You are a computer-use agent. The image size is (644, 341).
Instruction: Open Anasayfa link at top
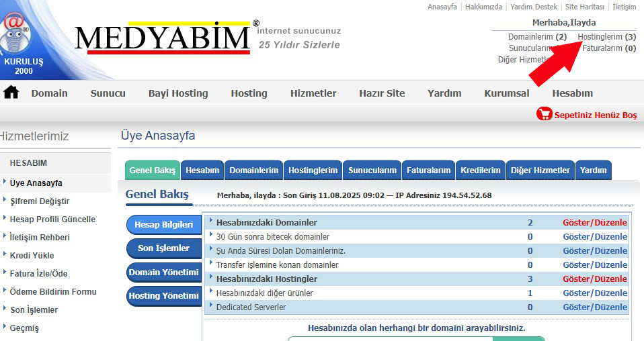pyautogui.click(x=442, y=7)
